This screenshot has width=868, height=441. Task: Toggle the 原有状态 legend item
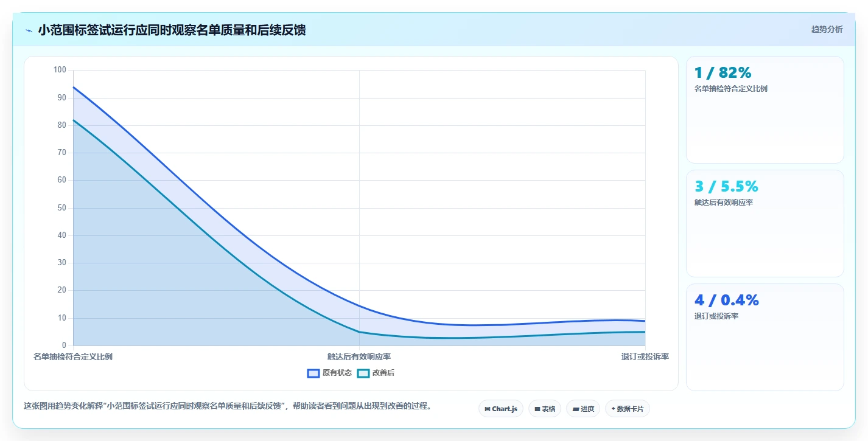click(x=329, y=373)
